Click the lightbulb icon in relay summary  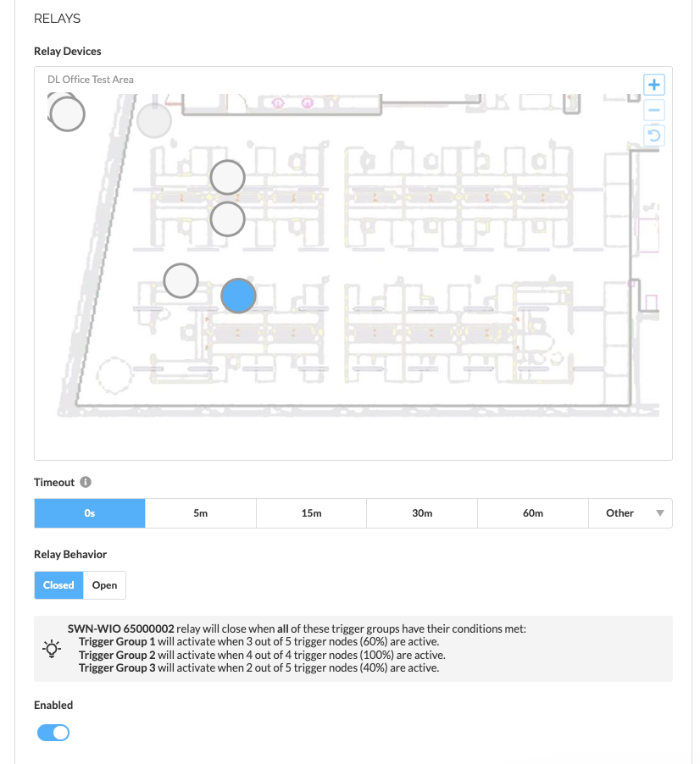[x=52, y=649]
